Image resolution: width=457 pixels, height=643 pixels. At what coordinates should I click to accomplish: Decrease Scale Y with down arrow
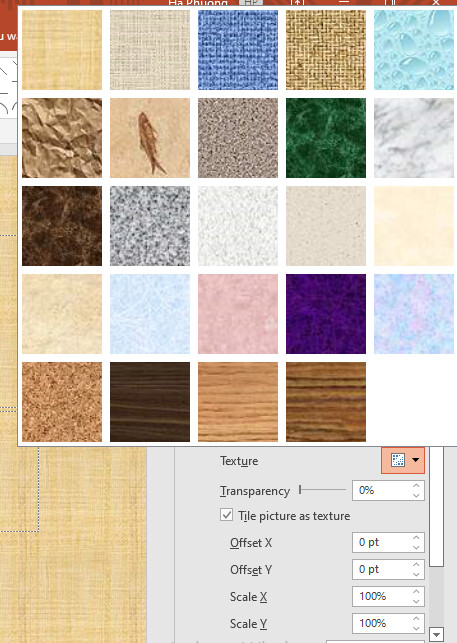click(416, 629)
